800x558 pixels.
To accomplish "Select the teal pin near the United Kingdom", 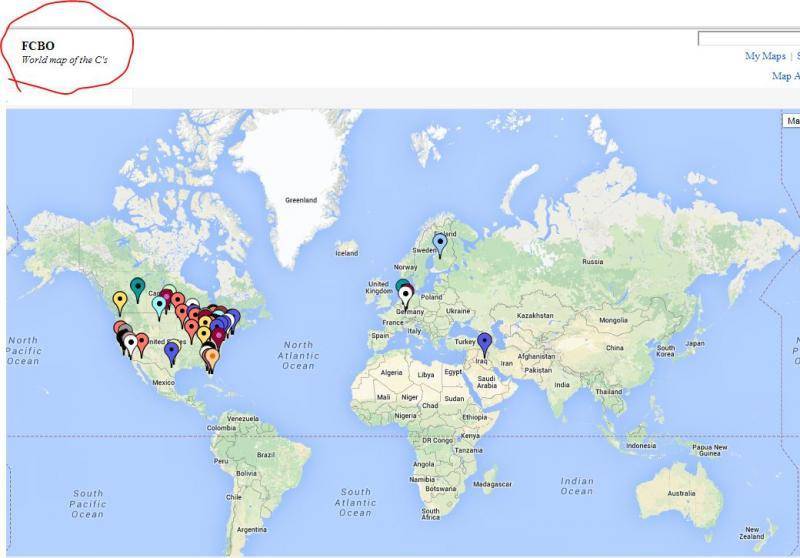I will click(x=401, y=287).
